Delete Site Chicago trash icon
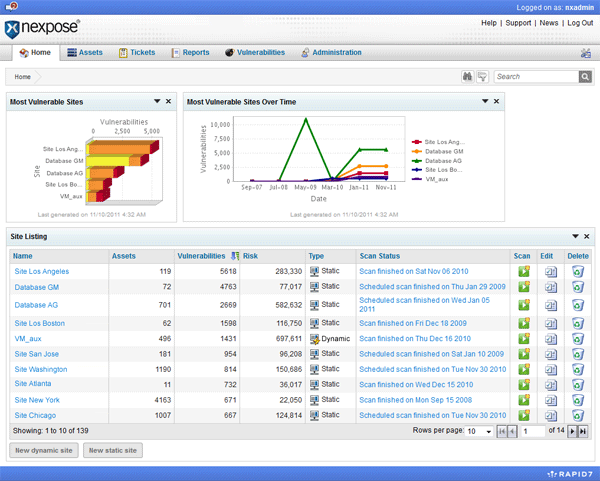Screen dimensions: 600x481 coord(578,415)
